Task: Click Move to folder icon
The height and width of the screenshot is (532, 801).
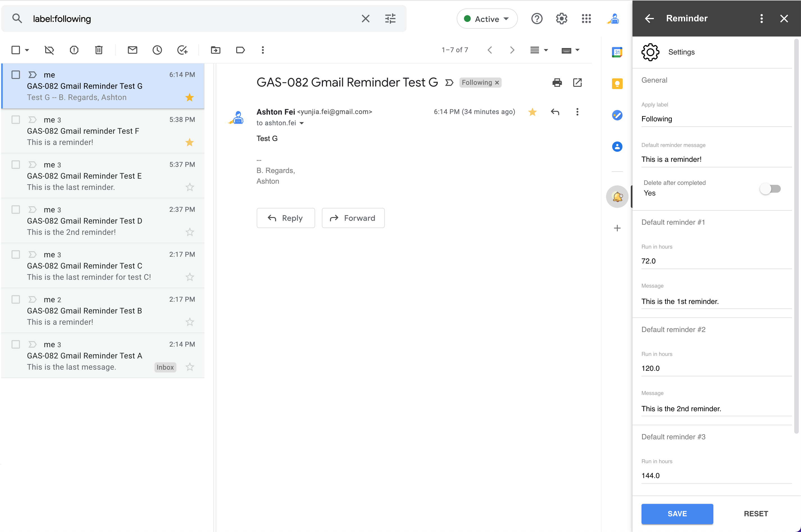Action: coord(215,50)
